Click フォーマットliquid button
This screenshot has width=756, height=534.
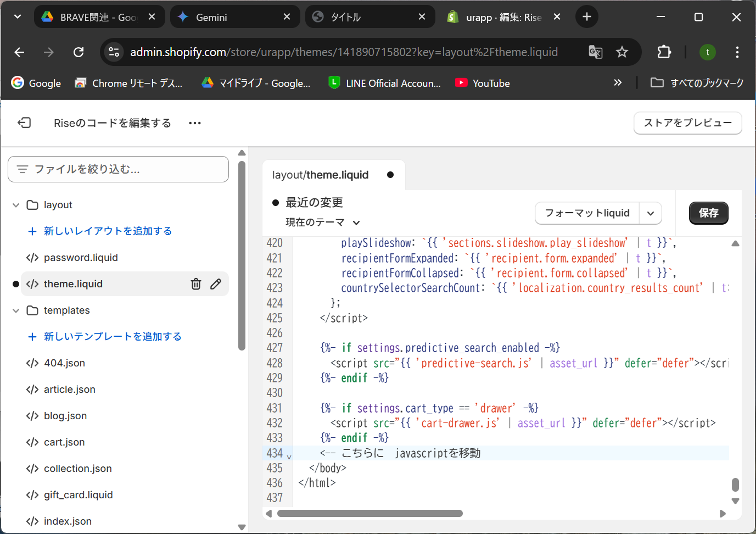pyautogui.click(x=587, y=213)
